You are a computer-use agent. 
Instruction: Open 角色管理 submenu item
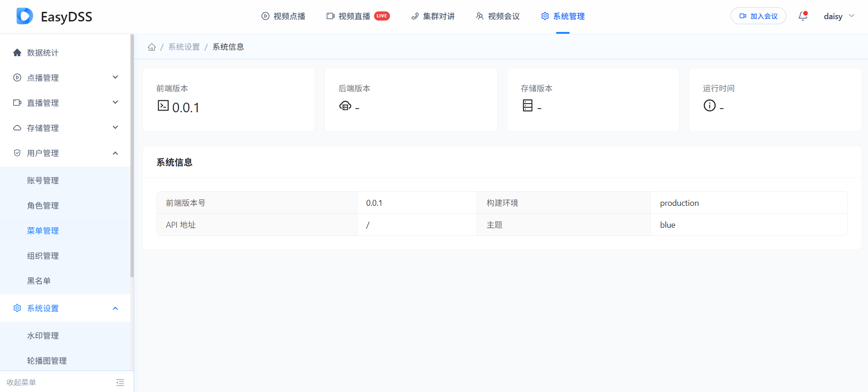pyautogui.click(x=65, y=205)
